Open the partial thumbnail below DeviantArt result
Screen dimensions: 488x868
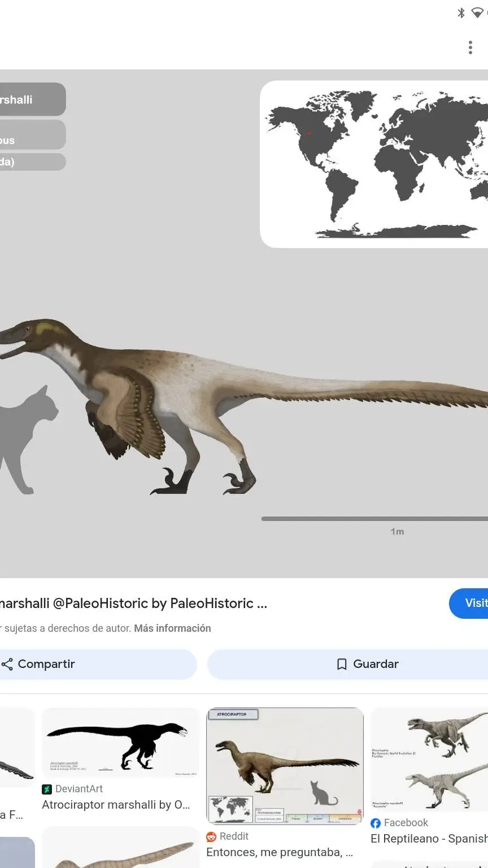120,848
